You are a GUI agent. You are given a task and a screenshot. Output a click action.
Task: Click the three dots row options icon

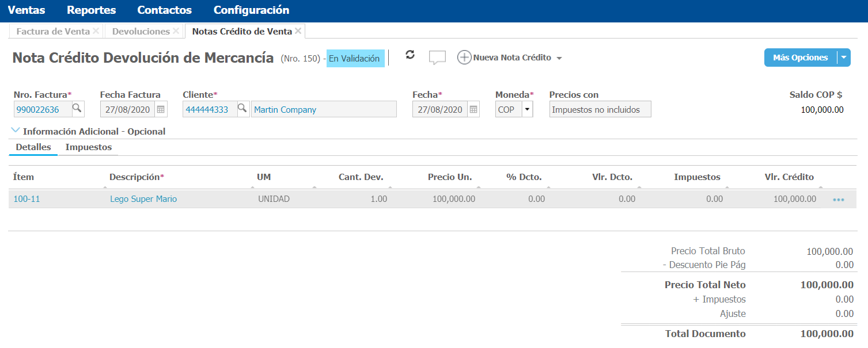pyautogui.click(x=838, y=200)
